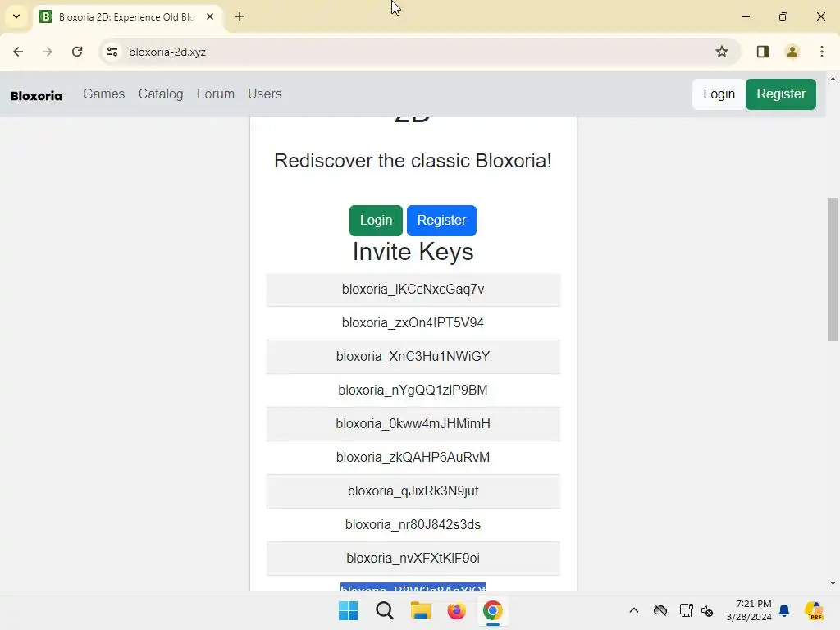The image size is (840, 630).
Task: Open the Forum nav link
Action: (x=216, y=94)
